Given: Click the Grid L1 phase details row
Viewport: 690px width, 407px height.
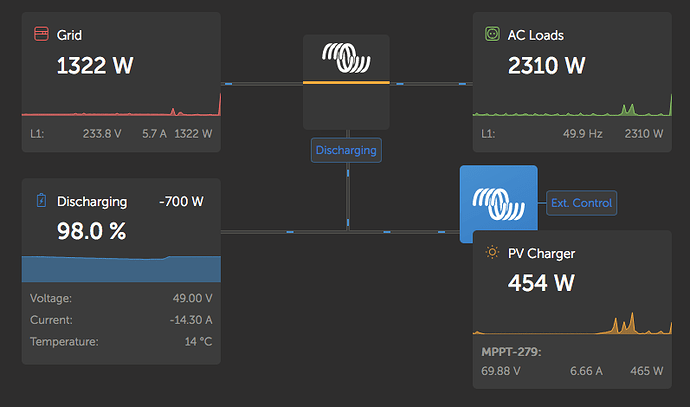Looking at the screenshot, I should 121,134.
